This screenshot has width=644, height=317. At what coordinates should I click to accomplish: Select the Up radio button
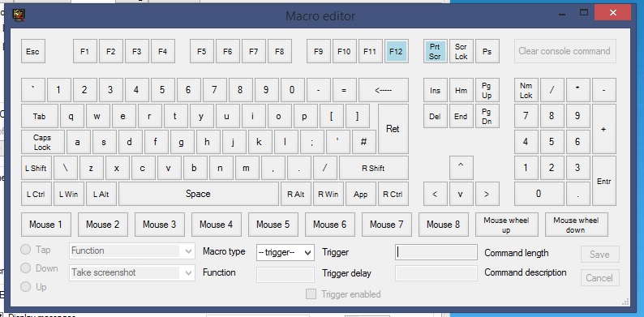(25, 287)
